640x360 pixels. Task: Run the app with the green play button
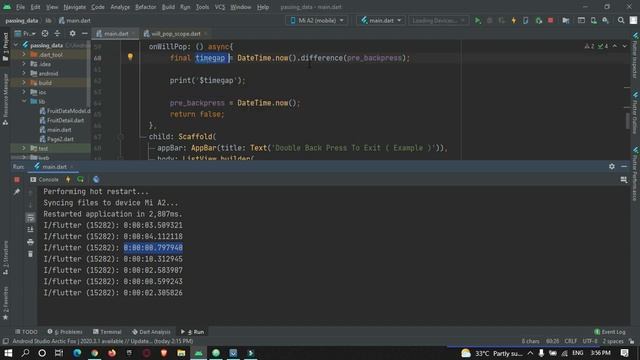point(477,20)
